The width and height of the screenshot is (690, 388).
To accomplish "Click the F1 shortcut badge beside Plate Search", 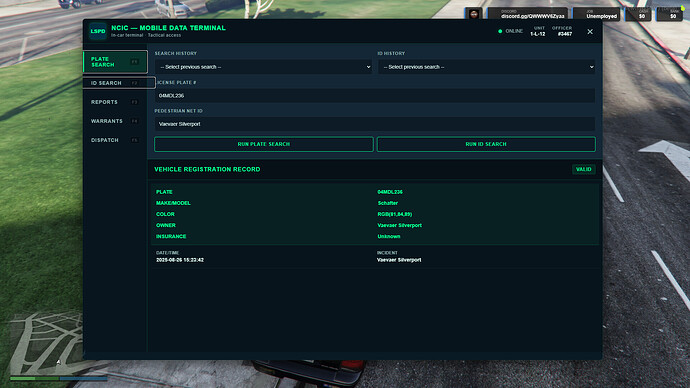I will 135,62.
